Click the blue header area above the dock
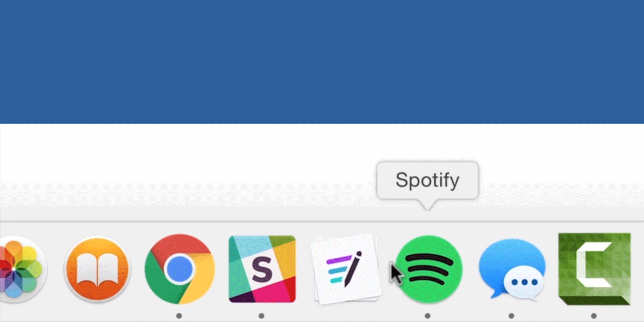 point(322,62)
